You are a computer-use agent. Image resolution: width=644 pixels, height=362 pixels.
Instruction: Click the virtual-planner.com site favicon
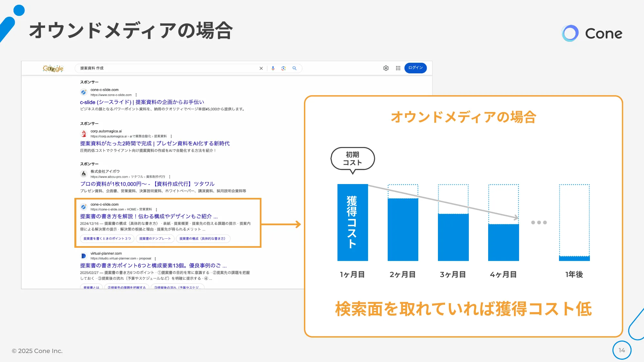[83, 256]
